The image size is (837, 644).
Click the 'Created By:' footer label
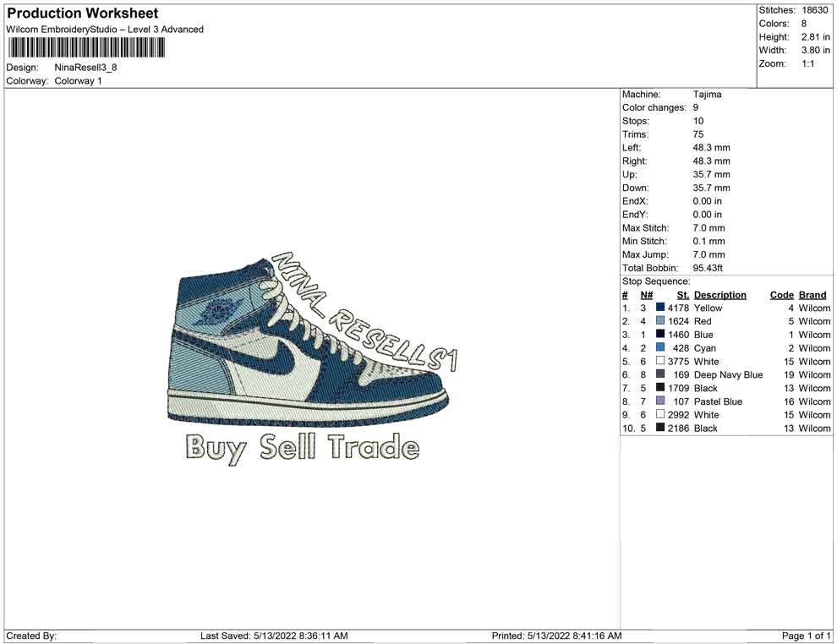click(31, 636)
